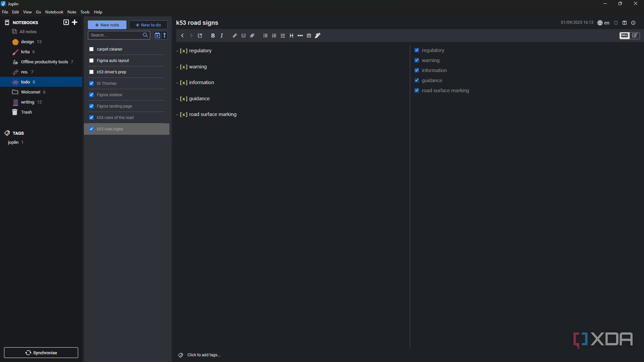
Task: Check the carpet cleaner to-do
Action: pyautogui.click(x=91, y=49)
